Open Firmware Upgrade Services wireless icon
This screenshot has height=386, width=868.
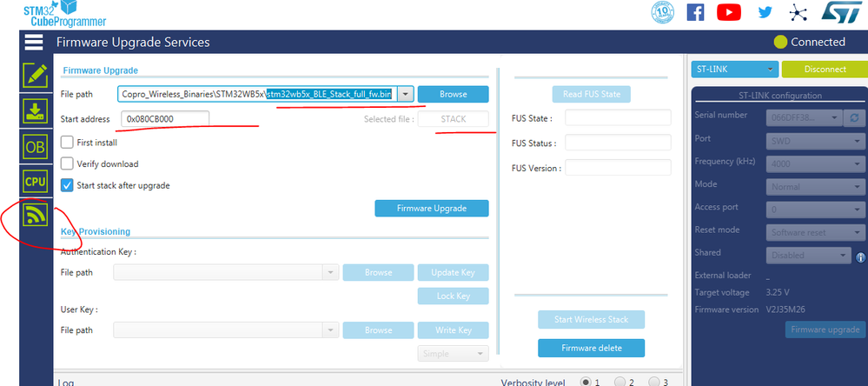click(36, 215)
